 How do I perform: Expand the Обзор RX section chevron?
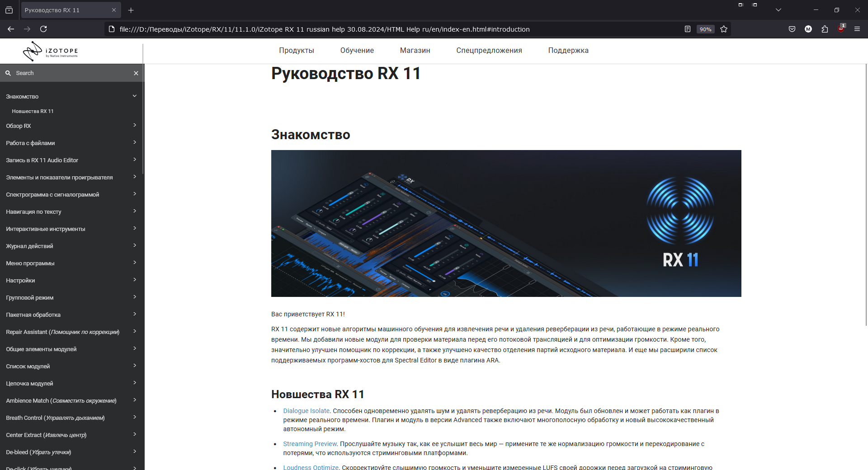(x=135, y=125)
